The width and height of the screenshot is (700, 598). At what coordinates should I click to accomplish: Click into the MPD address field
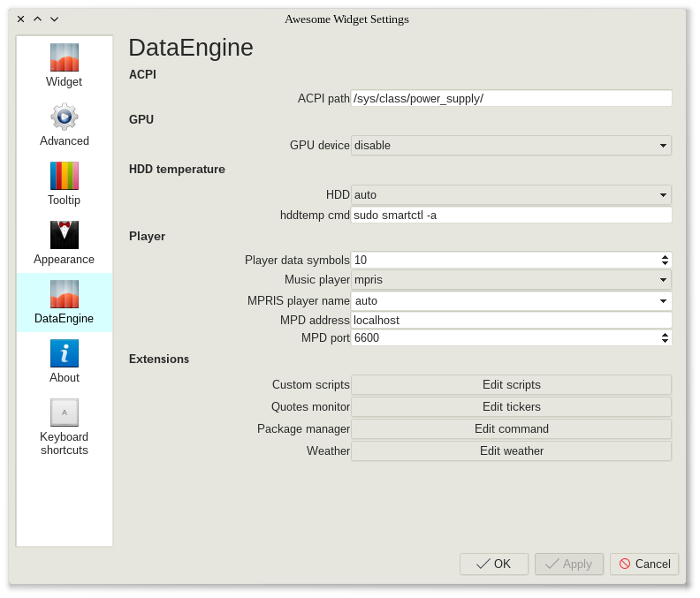tap(511, 320)
